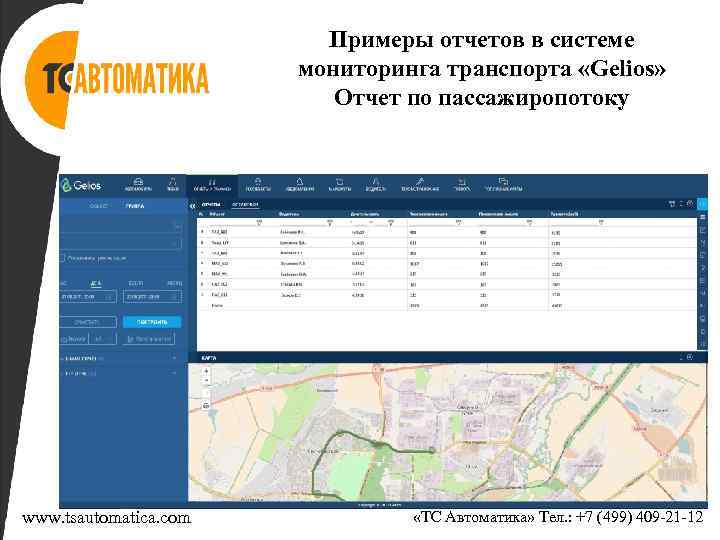The height and width of the screenshot is (540, 720).
Task: Sort by the Водитель column header
Action: (x=289, y=214)
